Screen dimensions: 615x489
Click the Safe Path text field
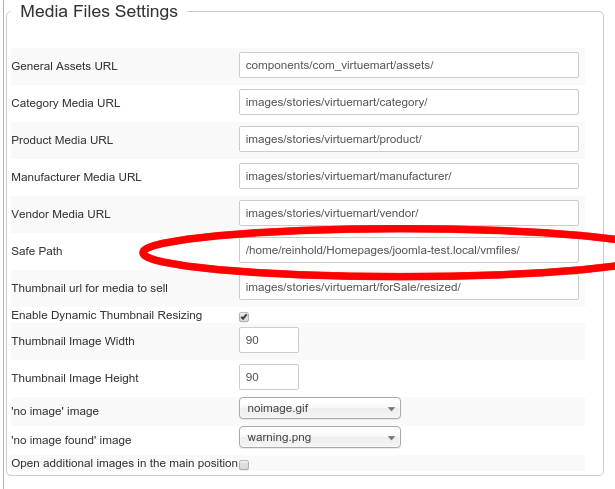pyautogui.click(x=409, y=250)
